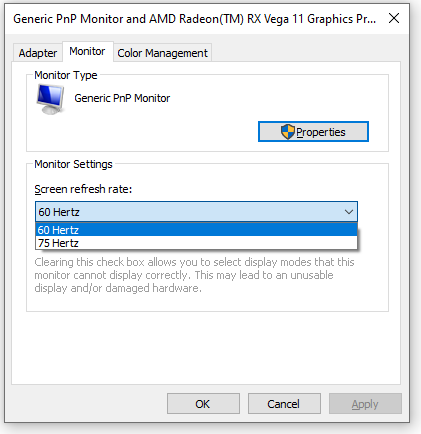Select 75 Hertz from the list
The image size is (421, 434).
196,243
